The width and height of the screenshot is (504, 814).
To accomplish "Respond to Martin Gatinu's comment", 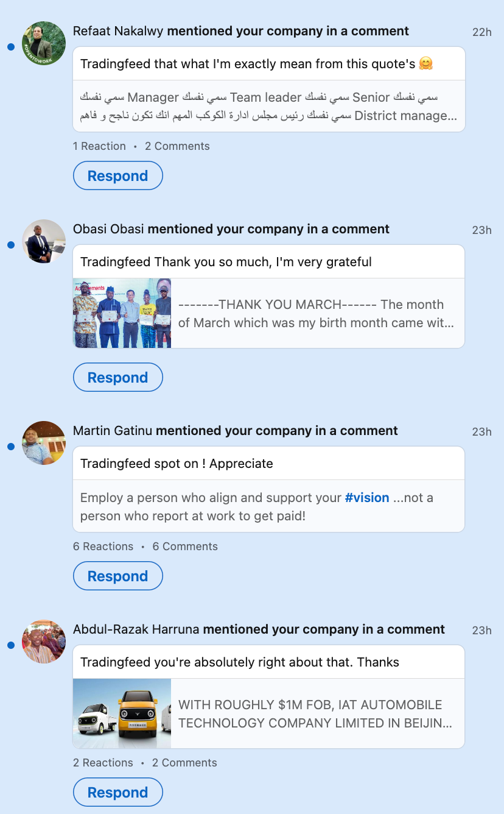I will click(118, 576).
